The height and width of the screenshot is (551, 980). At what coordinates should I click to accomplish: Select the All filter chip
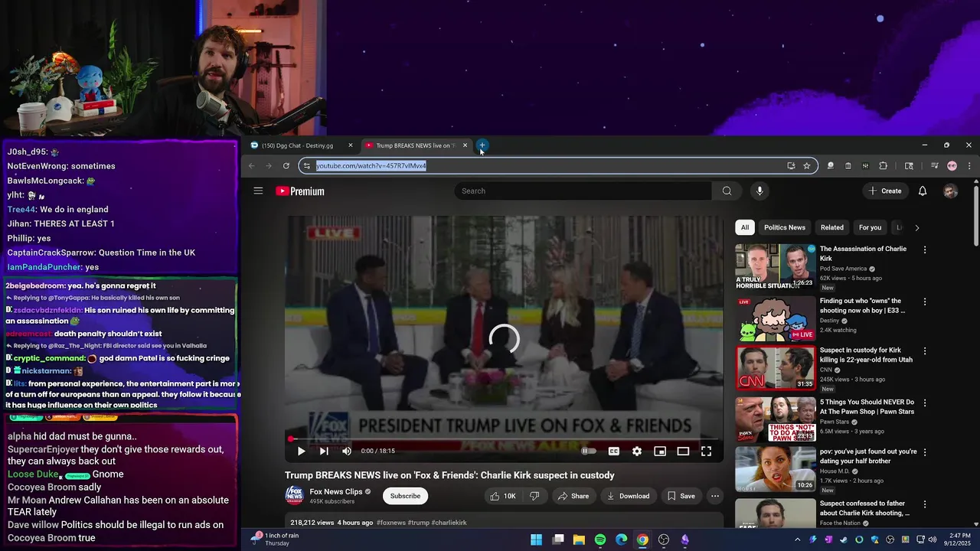coord(744,227)
